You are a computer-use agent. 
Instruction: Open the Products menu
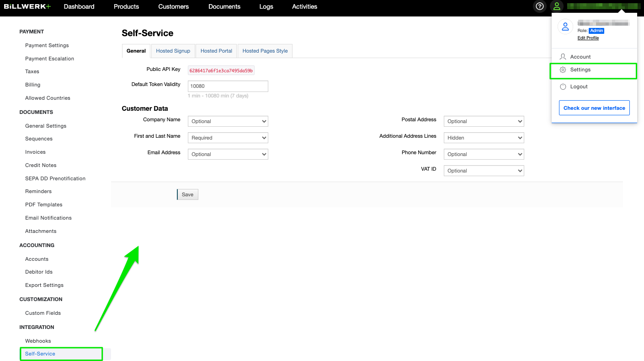point(127,6)
